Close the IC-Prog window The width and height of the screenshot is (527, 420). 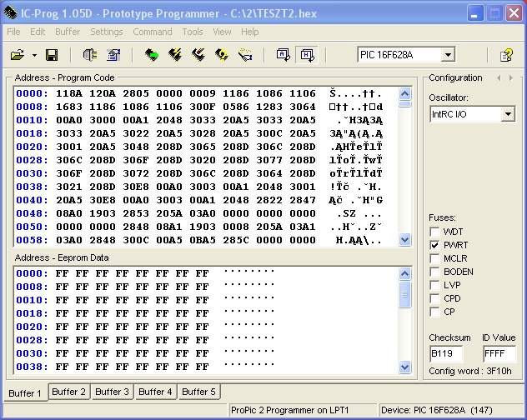514,13
